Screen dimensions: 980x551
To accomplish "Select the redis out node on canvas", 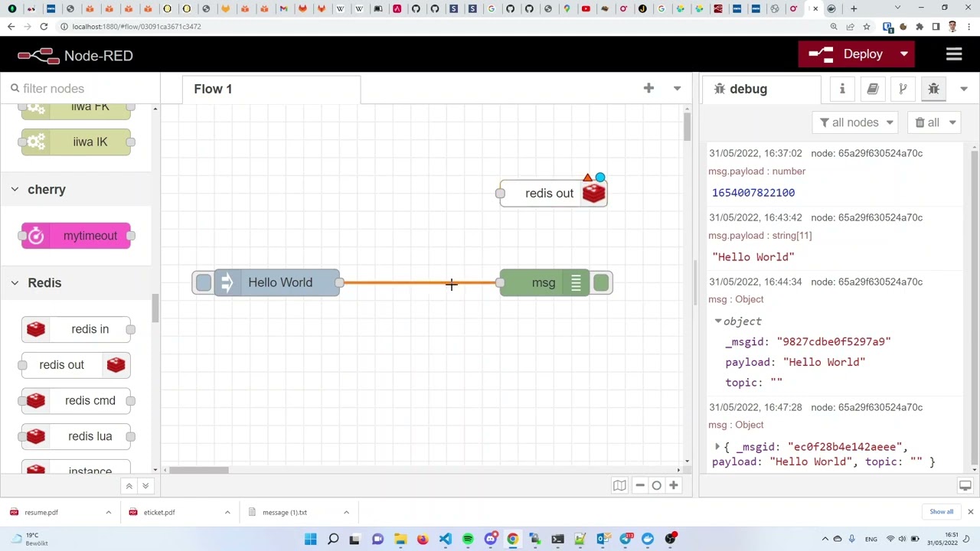I will [x=554, y=194].
